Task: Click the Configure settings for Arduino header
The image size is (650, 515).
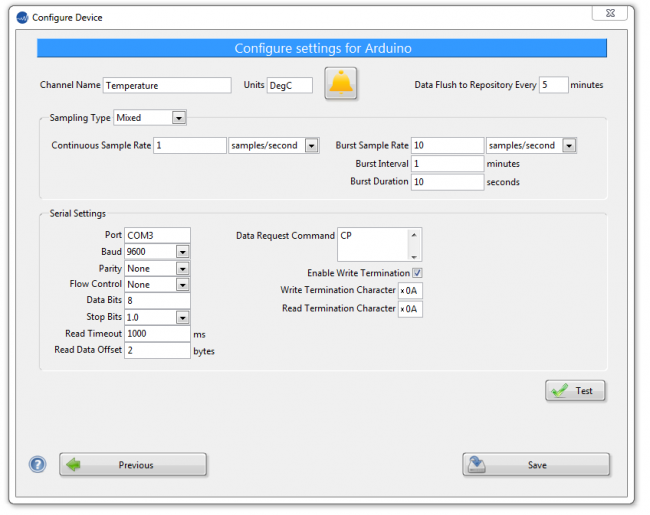Action: (322, 48)
